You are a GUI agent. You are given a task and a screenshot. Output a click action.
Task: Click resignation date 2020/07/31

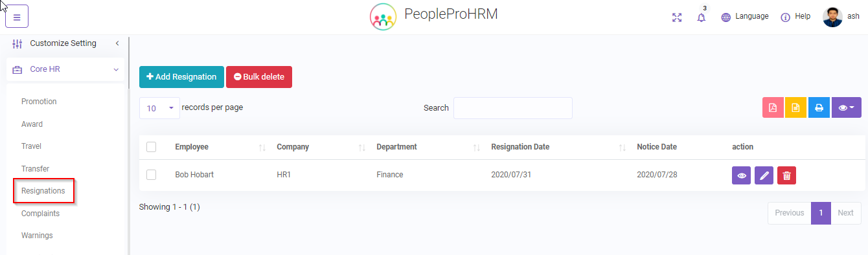(511, 175)
